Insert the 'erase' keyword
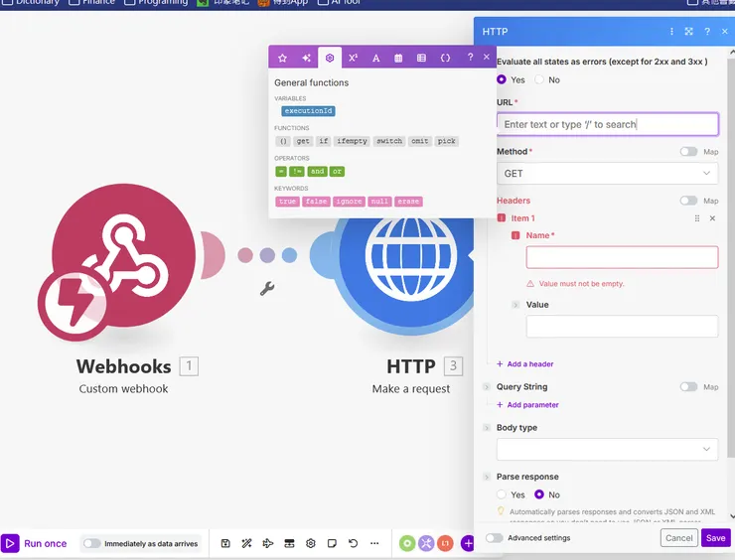The height and width of the screenshot is (560, 735). [408, 202]
